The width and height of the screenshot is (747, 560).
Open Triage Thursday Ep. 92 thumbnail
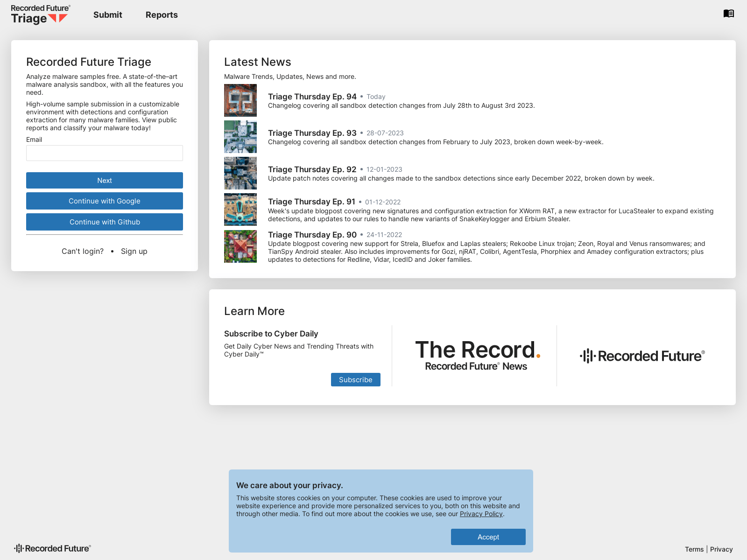pos(240,173)
